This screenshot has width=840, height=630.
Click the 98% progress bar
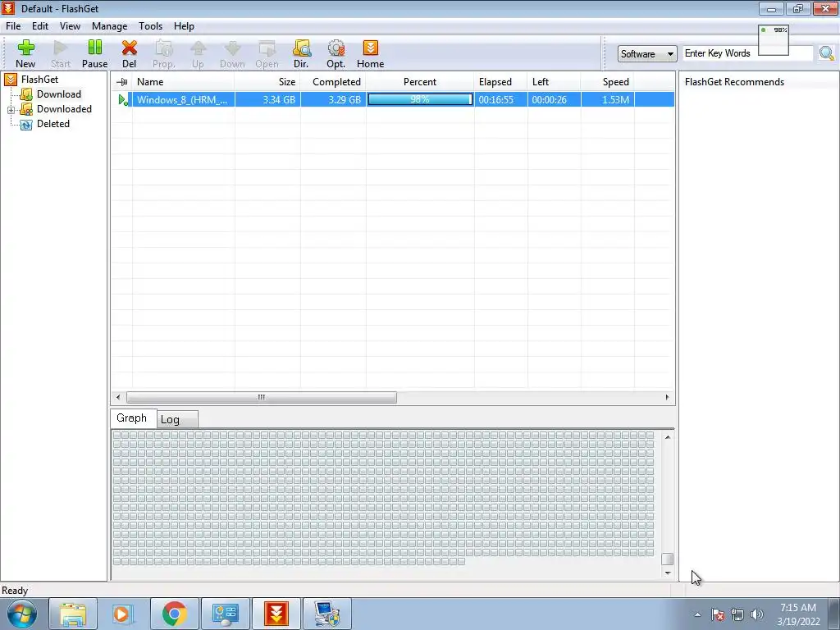(420, 99)
